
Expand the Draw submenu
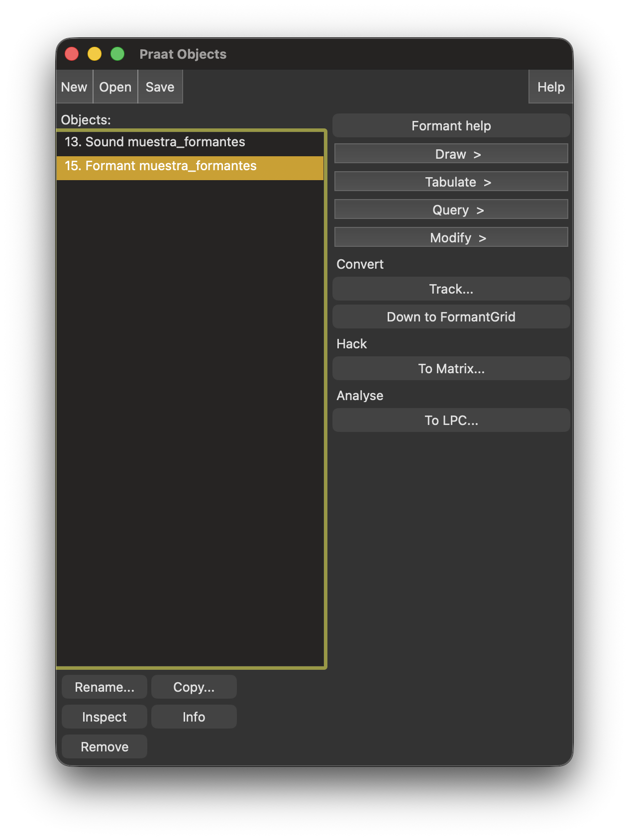pos(451,154)
